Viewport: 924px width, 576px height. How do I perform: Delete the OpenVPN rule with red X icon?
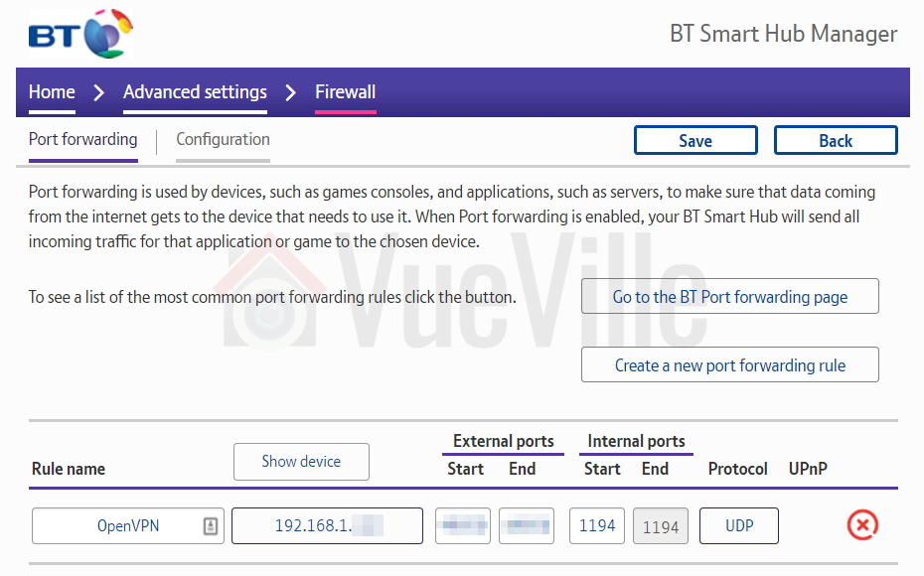(x=862, y=525)
